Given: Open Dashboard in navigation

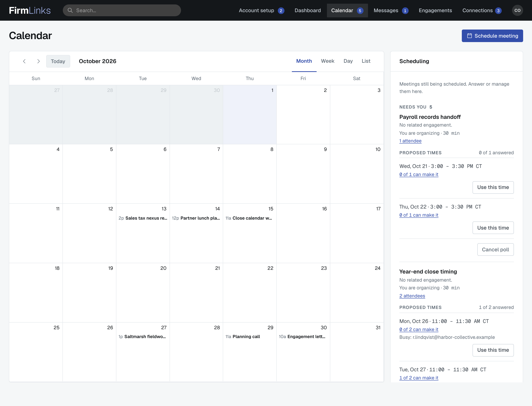Looking at the screenshot, I should point(308,10).
